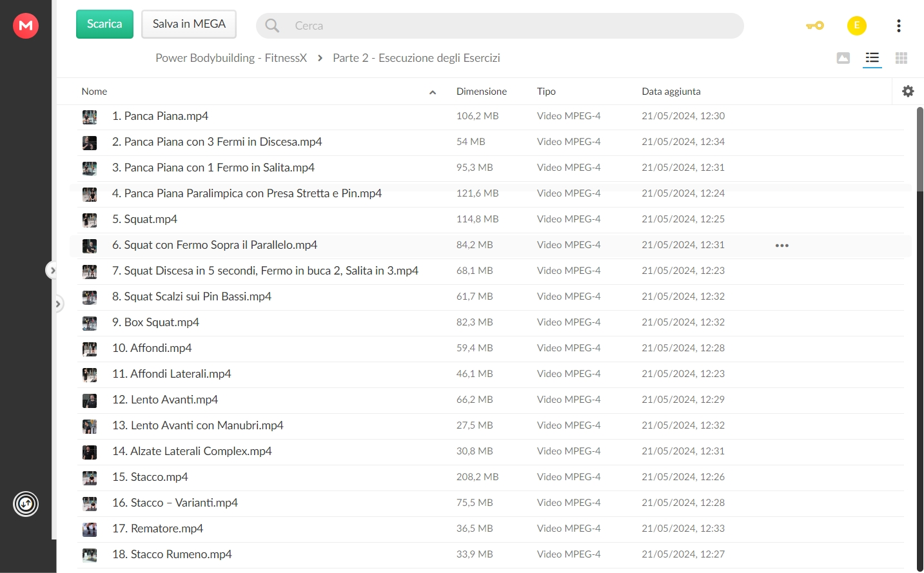924x573 pixels.
Task: Click the green Scarica button
Action: point(104,24)
